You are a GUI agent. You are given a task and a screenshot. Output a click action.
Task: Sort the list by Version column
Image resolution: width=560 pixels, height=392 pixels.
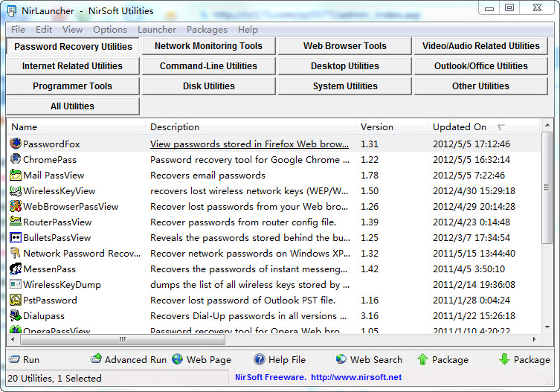377,127
